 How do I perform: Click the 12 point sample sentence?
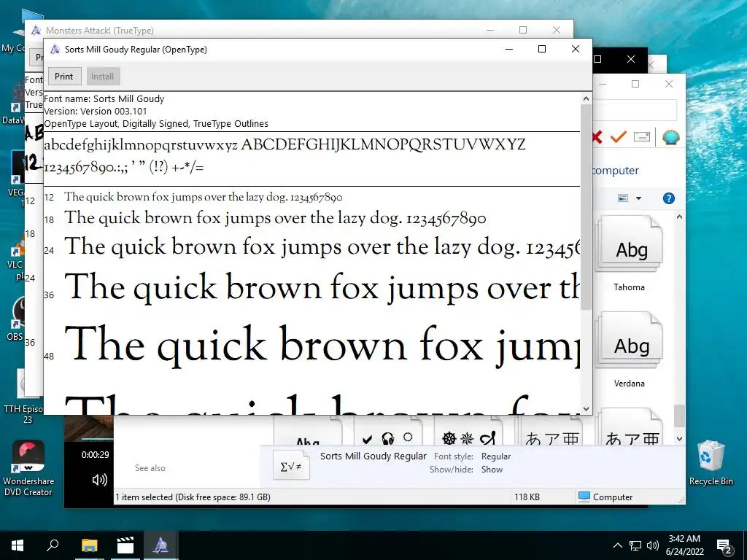[204, 197]
